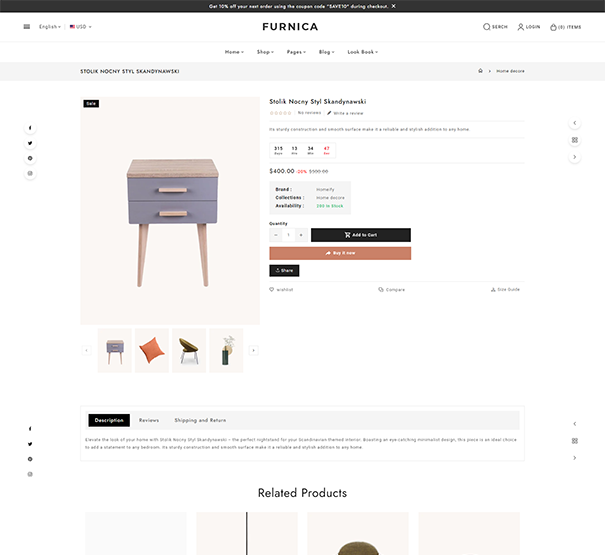Open the Look Book menu
The height and width of the screenshot is (555, 605).
point(363,52)
